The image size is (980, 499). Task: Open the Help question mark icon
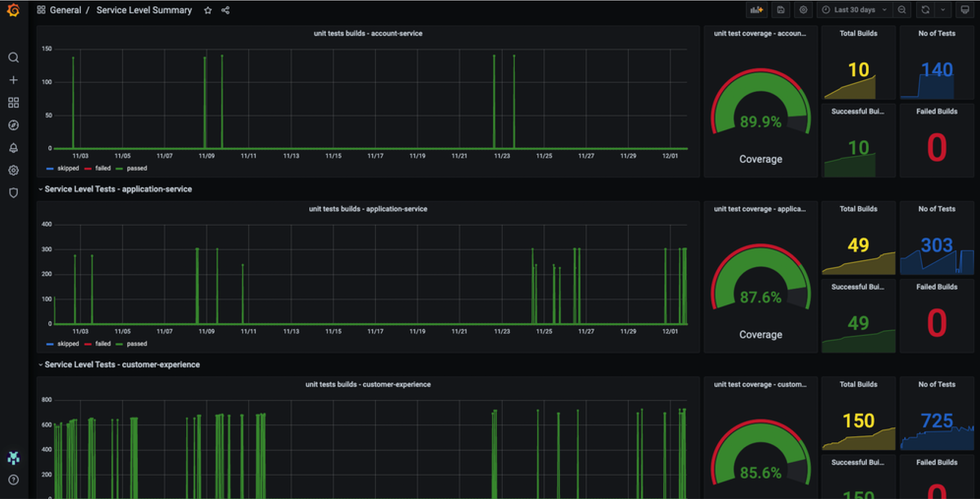pos(14,480)
